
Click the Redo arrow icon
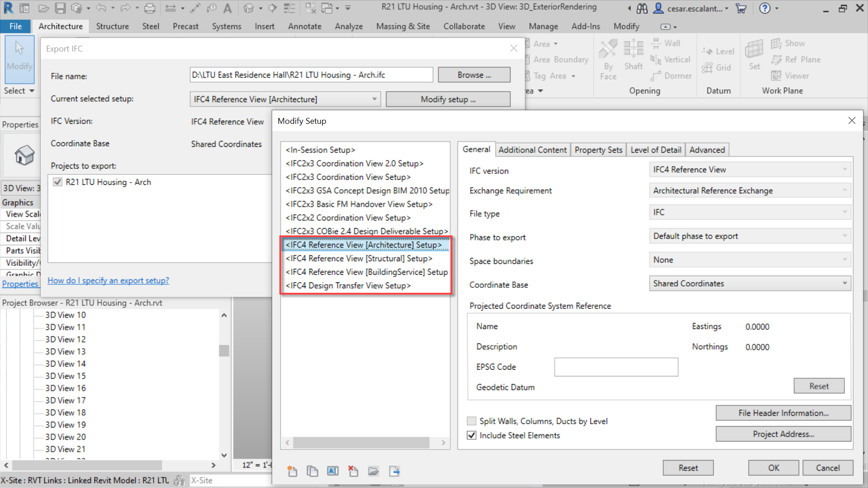125,8
